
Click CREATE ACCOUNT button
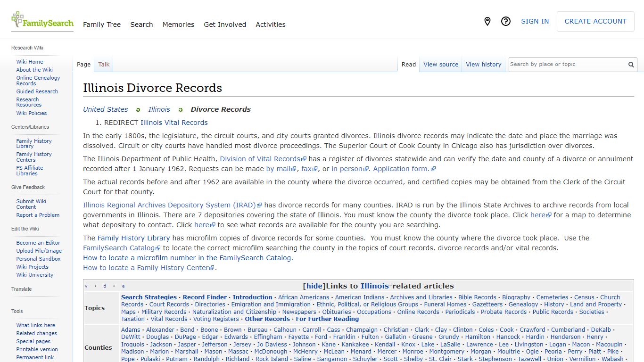pyautogui.click(x=595, y=21)
